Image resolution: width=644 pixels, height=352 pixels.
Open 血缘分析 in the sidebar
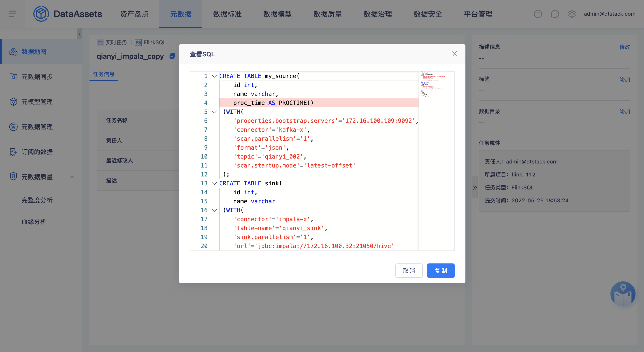pos(34,222)
